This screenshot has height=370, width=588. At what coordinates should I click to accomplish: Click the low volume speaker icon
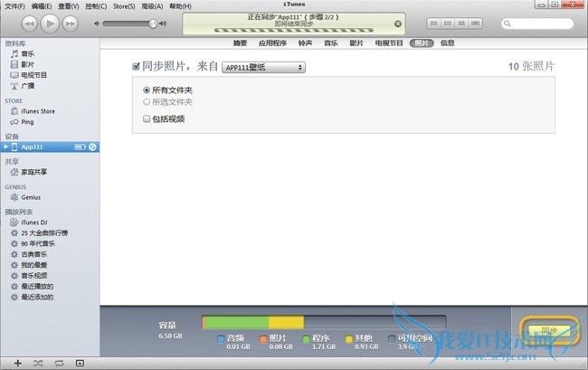click(97, 24)
